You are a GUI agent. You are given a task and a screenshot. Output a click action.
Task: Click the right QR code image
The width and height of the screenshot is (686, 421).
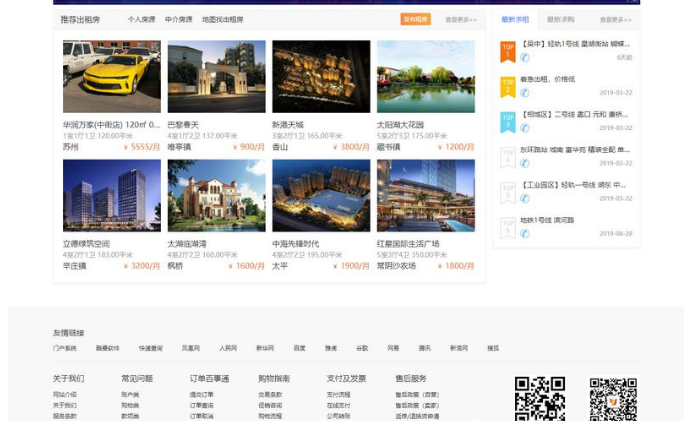point(612,399)
